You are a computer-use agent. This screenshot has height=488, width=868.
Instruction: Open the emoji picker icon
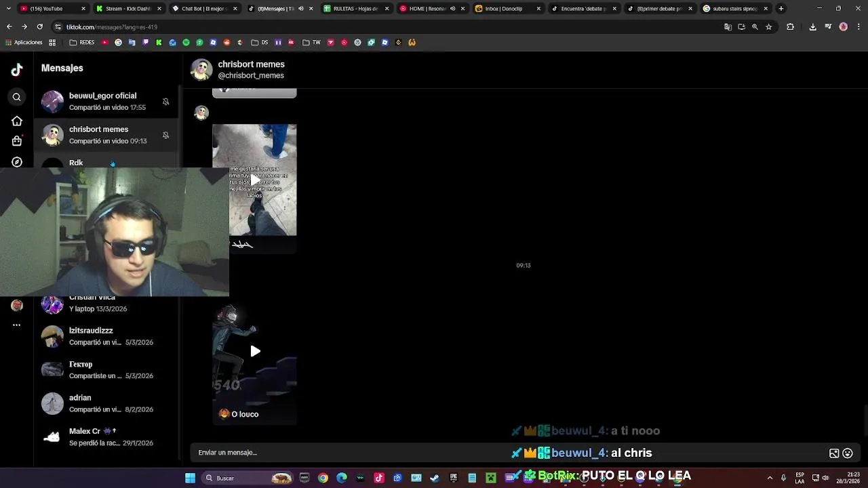point(848,453)
